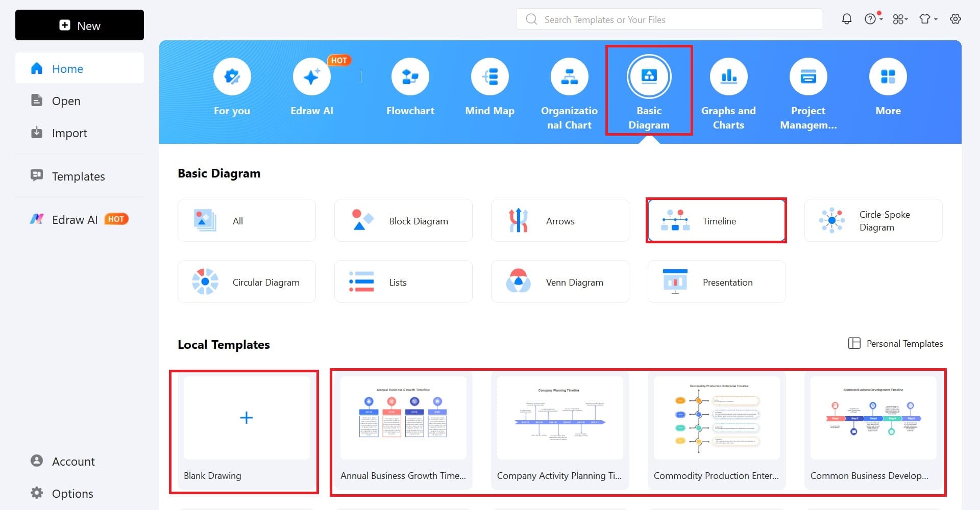980x510 pixels.
Task: Select the Organizational Chart category icon
Action: click(x=570, y=76)
